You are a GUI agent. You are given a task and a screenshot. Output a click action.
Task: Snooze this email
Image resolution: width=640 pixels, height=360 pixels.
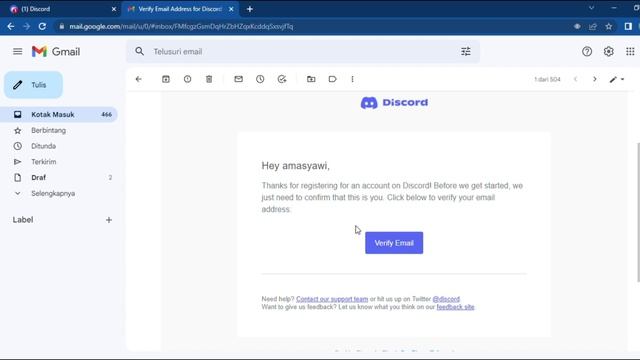[260, 79]
